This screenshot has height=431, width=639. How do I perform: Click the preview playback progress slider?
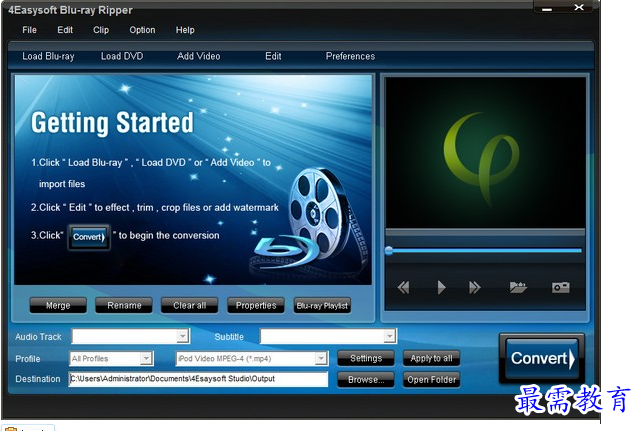pos(485,251)
